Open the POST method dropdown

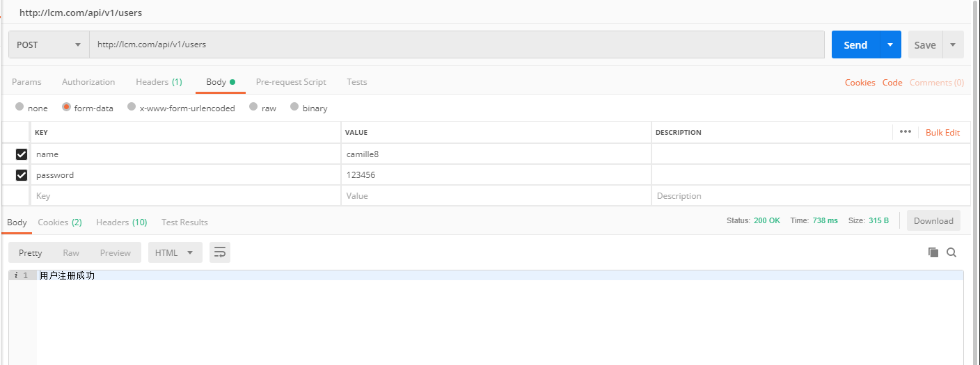(49, 44)
